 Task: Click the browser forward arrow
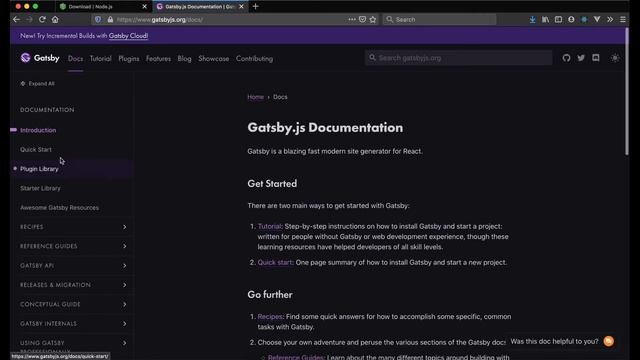[x=29, y=19]
